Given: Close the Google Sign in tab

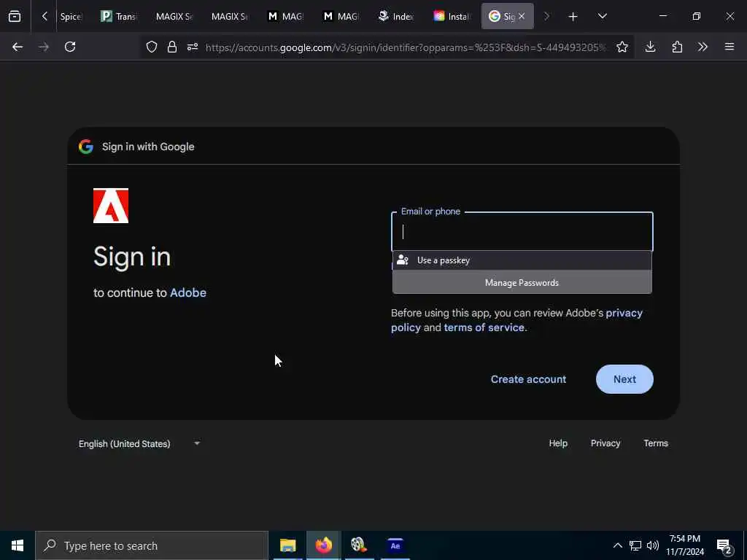Looking at the screenshot, I should (522, 16).
